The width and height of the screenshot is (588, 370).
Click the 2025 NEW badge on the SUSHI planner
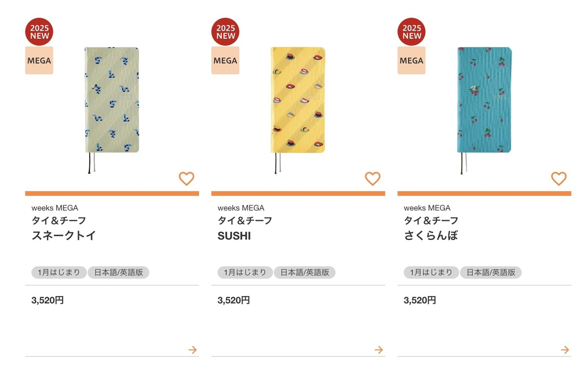tap(225, 32)
